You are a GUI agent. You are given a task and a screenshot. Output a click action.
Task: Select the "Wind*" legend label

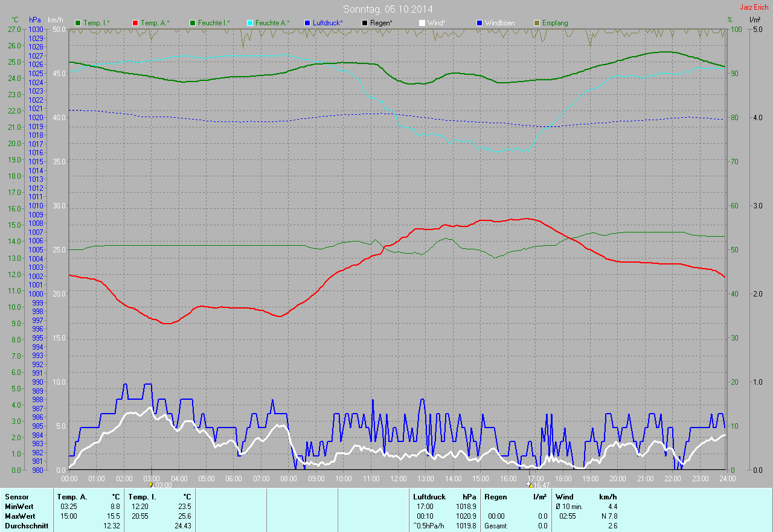(x=437, y=23)
